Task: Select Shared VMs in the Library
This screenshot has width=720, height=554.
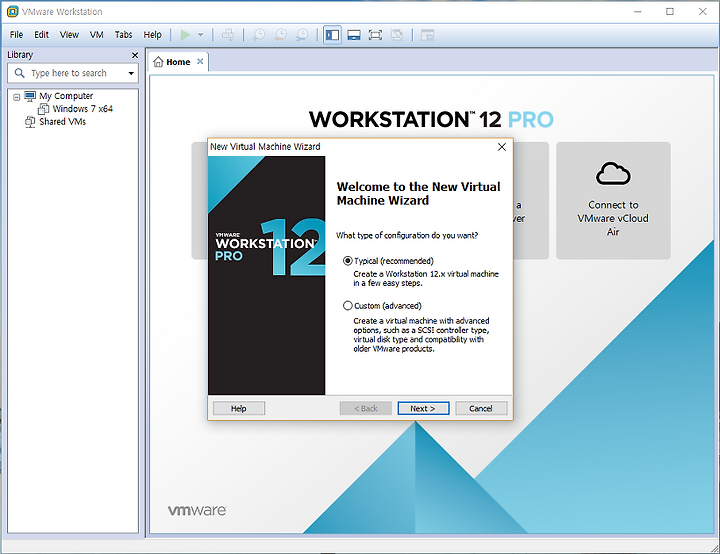Action: [62, 122]
